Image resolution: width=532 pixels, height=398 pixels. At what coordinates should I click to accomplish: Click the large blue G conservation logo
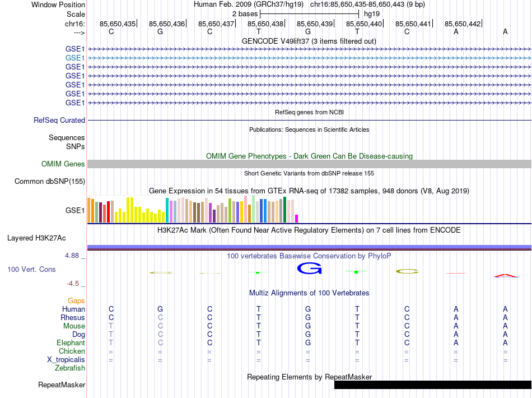click(309, 270)
